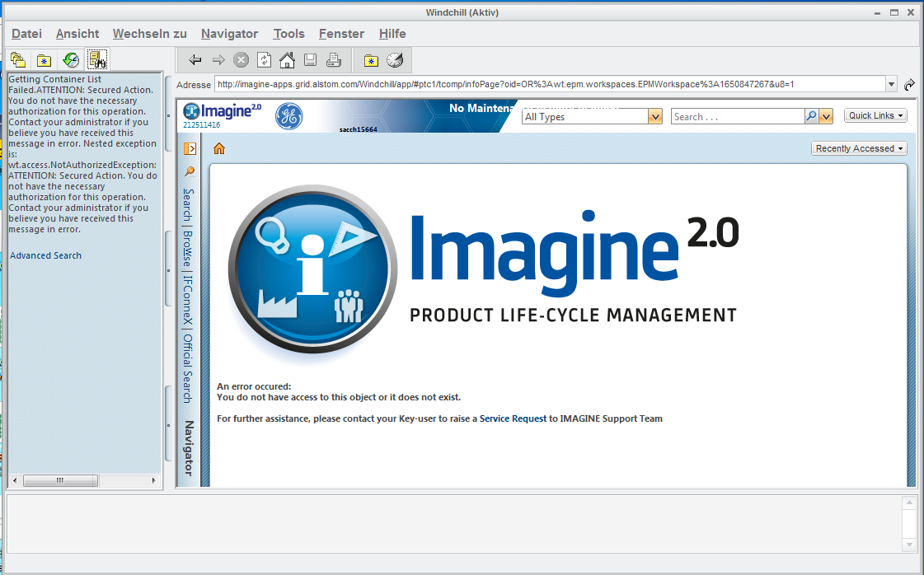
Task: Open the Fenster menu
Action: click(x=342, y=34)
